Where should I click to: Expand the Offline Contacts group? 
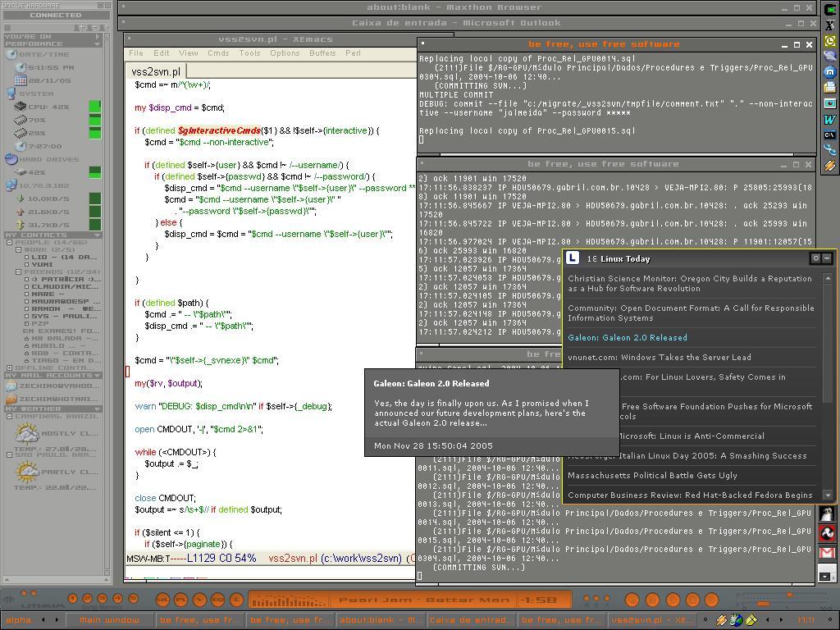pyautogui.click(x=10, y=368)
